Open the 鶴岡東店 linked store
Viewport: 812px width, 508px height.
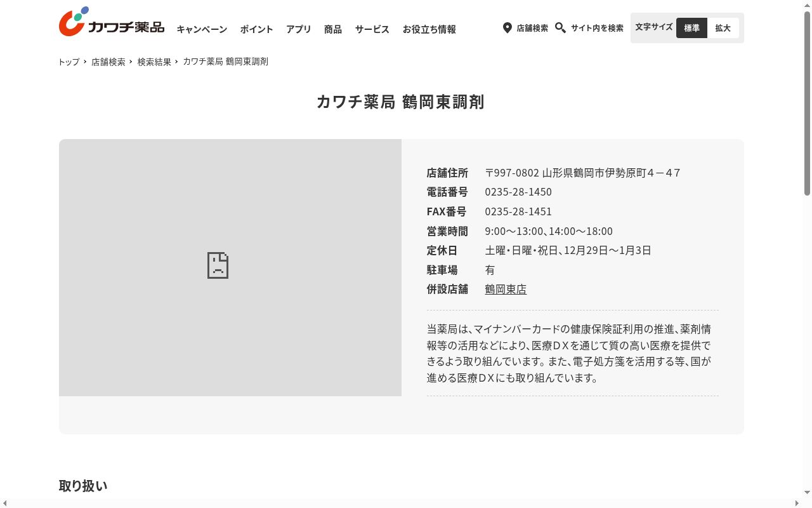click(x=506, y=289)
